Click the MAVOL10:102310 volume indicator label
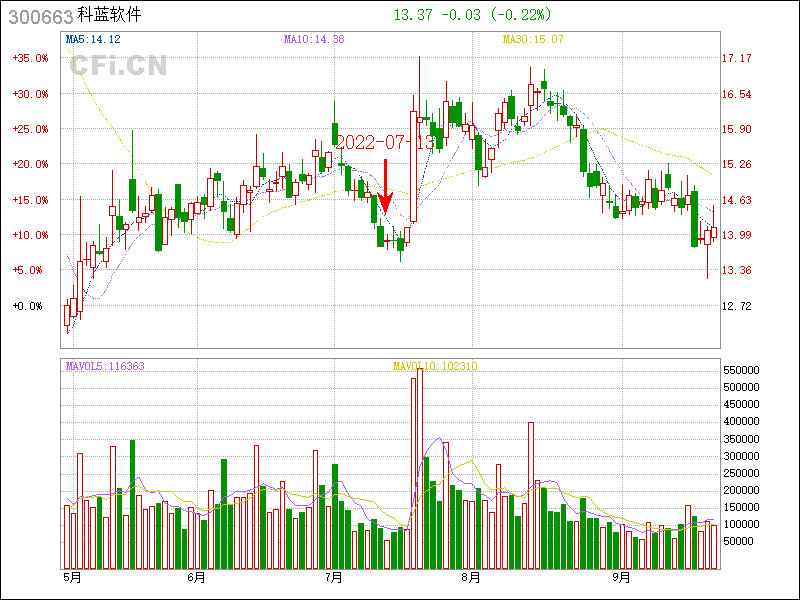 point(435,366)
